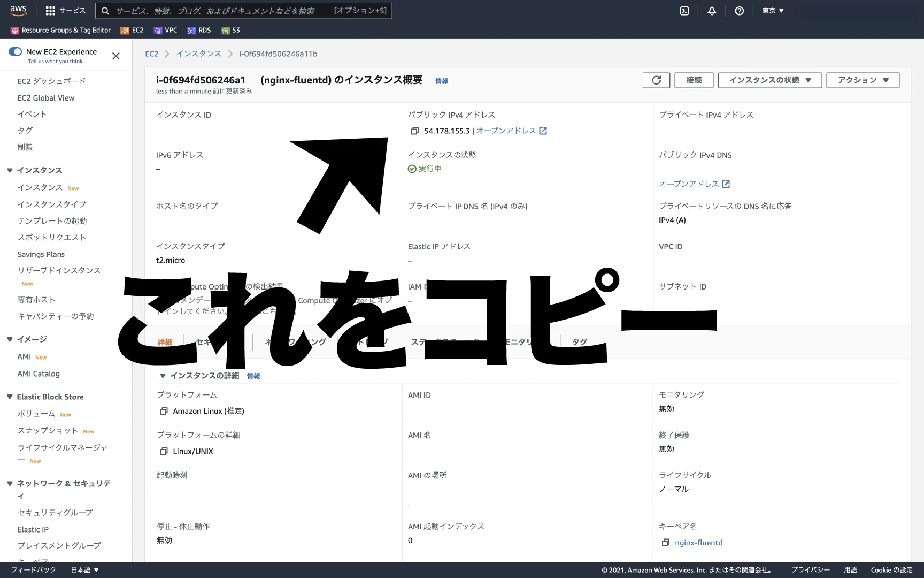Open the Cookie の設定 footer link
The width and height of the screenshot is (924, 578).
[891, 570]
